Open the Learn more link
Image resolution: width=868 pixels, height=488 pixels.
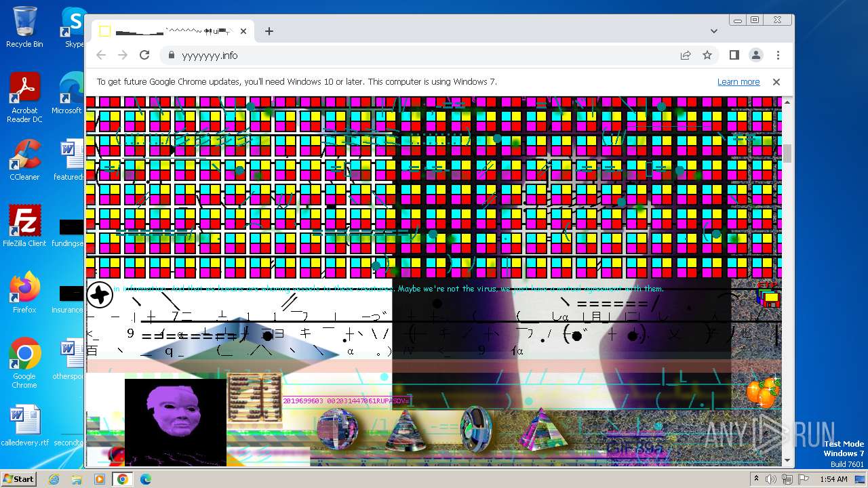738,82
